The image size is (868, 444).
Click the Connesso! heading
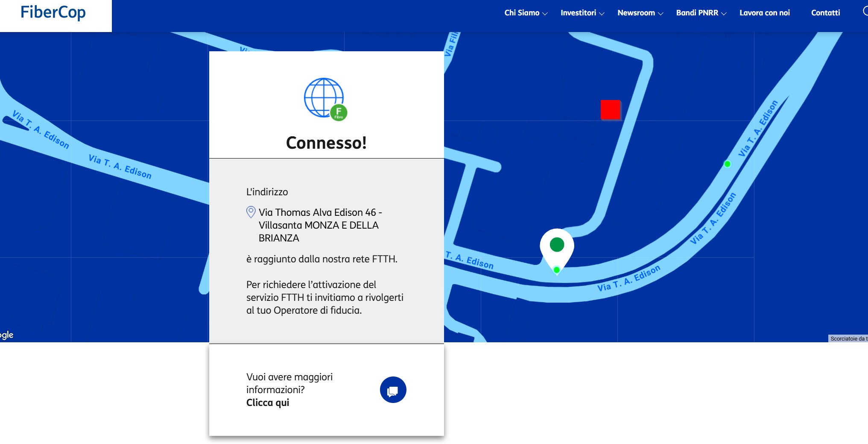326,143
